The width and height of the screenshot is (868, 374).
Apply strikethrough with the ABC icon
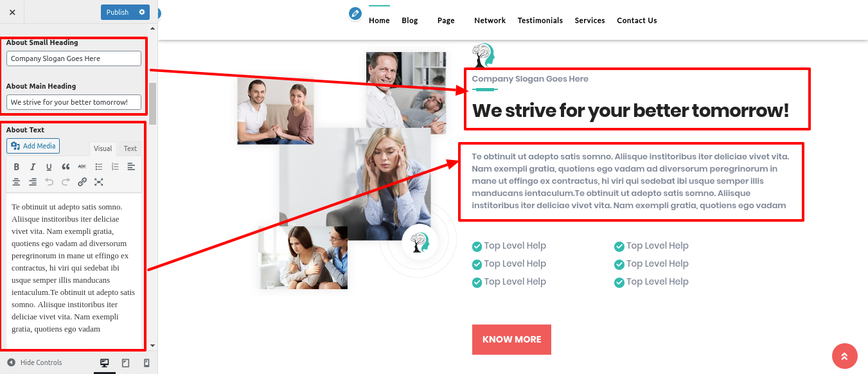(82, 166)
